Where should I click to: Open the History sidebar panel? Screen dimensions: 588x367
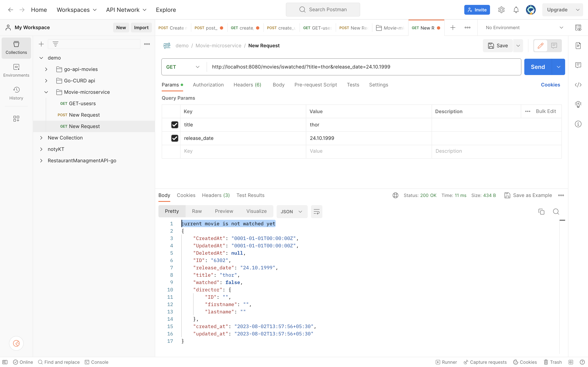tap(16, 93)
